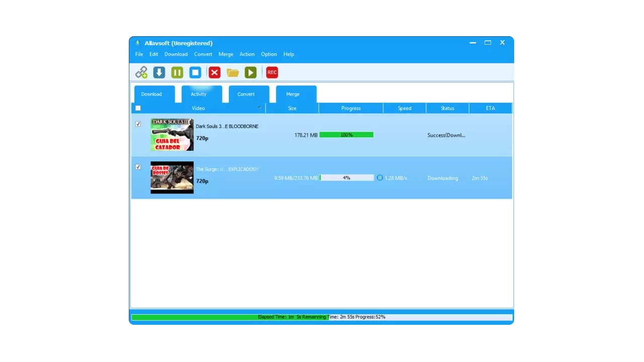
Task: Click the Add URL paste link icon
Action: pos(141,72)
